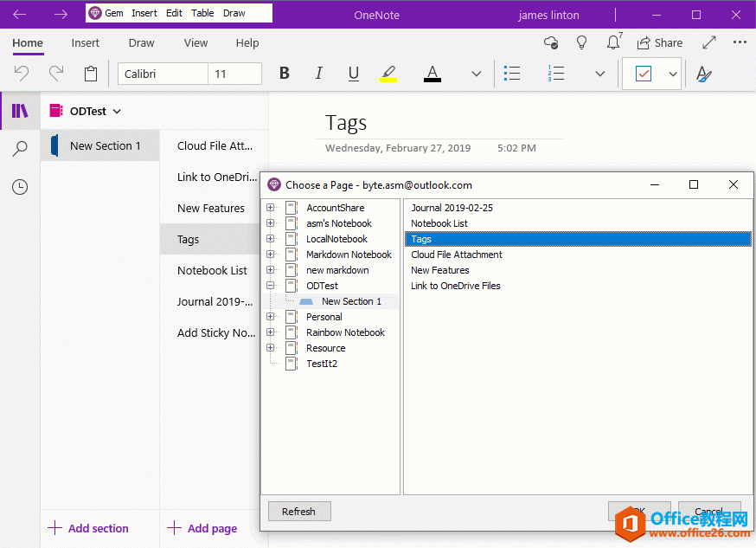Open the recent notes clock icon
This screenshot has width=756, height=548.
pyautogui.click(x=19, y=186)
